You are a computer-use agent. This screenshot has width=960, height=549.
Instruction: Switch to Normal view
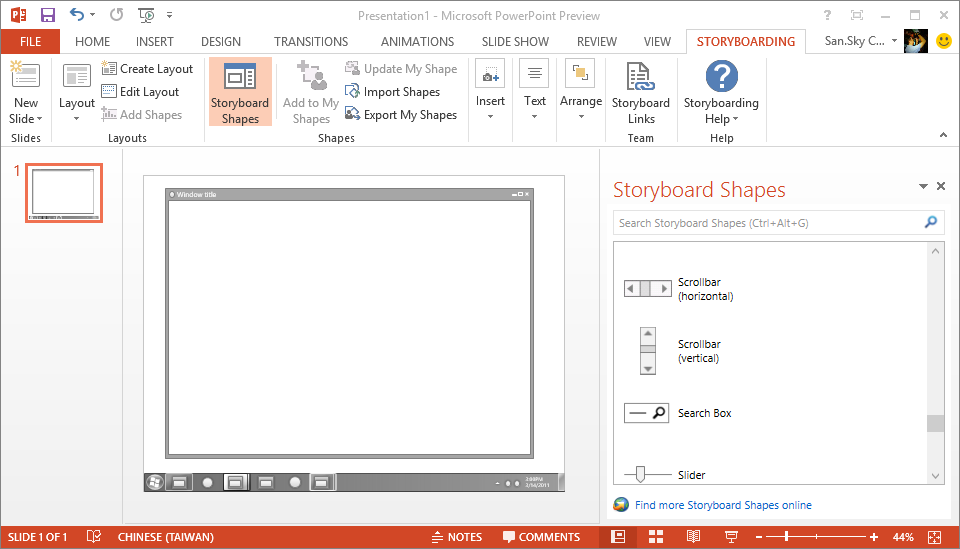tap(618, 537)
